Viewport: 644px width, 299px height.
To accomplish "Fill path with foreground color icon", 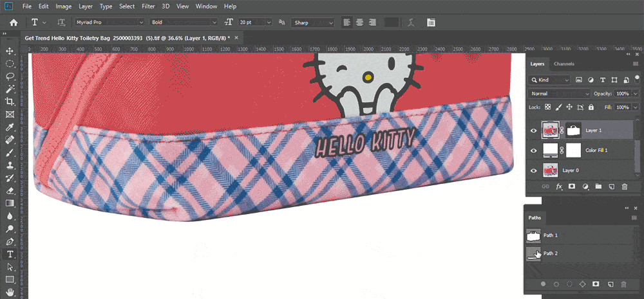I will click(x=543, y=284).
